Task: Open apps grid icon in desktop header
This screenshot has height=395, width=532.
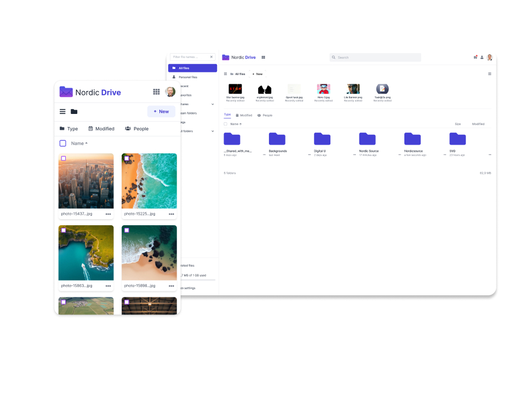Action: tap(264, 58)
